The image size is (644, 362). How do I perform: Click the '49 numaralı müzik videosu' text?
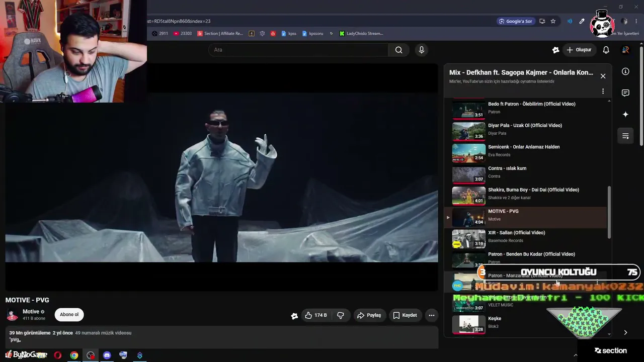pyautogui.click(x=103, y=333)
